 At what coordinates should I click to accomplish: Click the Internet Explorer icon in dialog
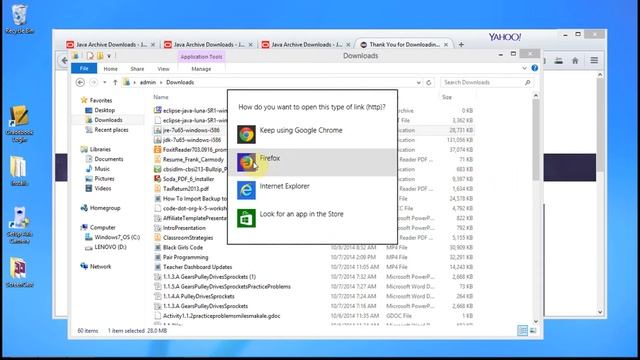[246, 190]
